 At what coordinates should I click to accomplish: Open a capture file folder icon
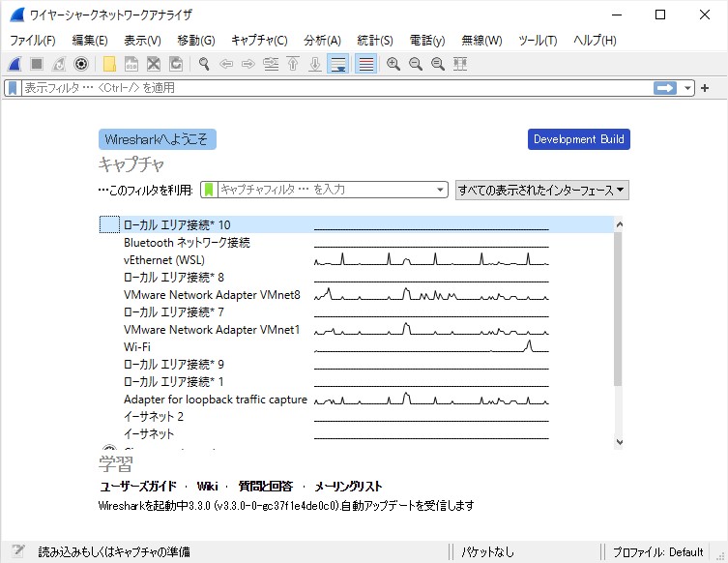(109, 64)
